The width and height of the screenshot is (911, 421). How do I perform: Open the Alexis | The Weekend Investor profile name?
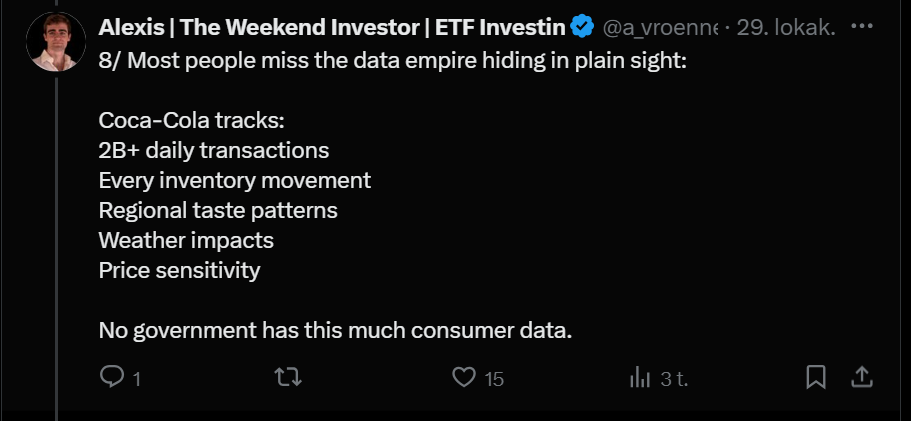(332, 27)
